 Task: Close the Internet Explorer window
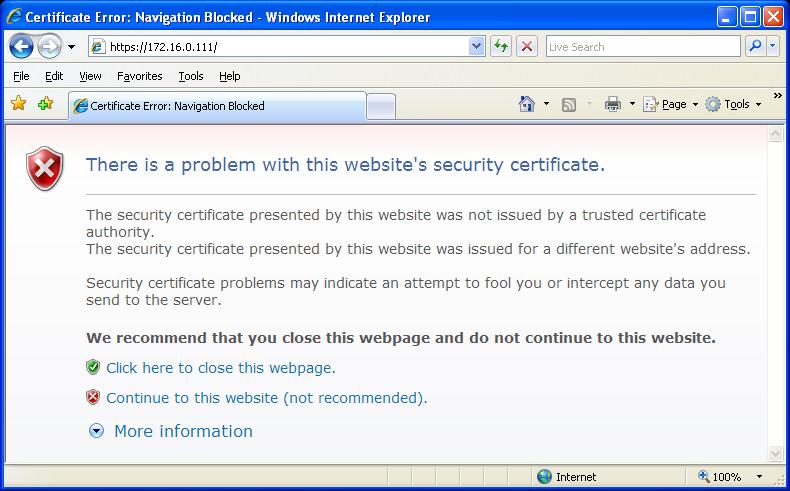click(773, 17)
